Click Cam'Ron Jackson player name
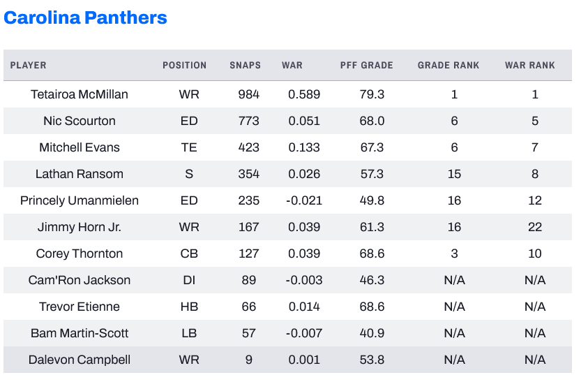 (80, 280)
